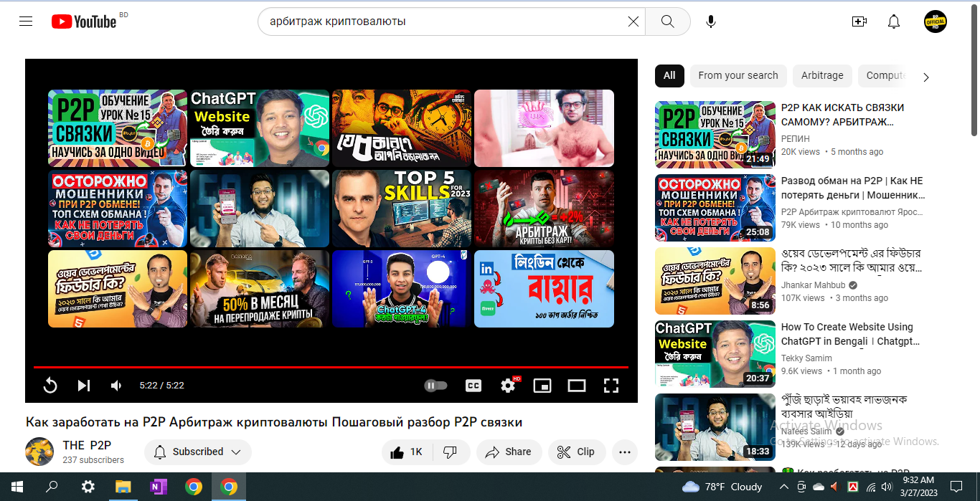Like the video with thumbs up

(406, 452)
